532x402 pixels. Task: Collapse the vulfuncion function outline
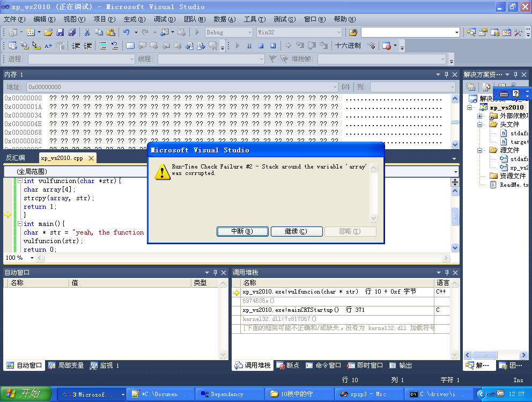(x=20, y=181)
